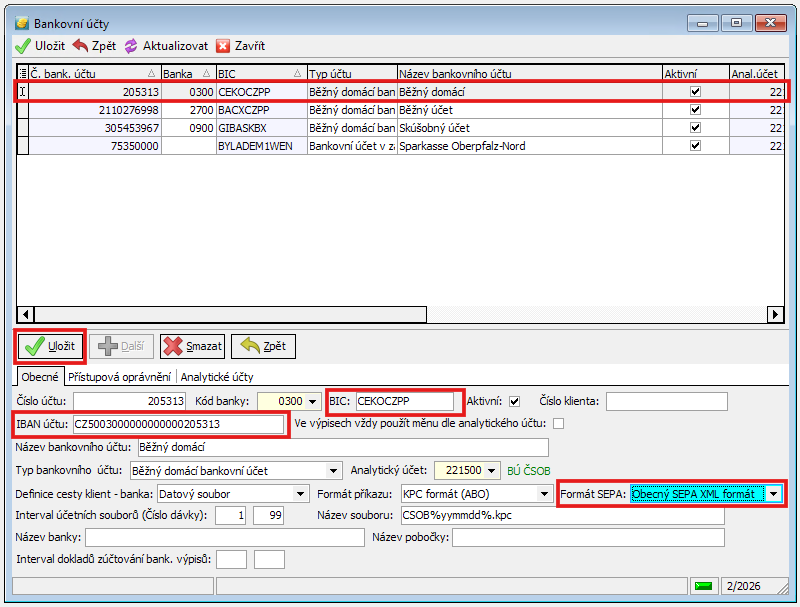Image resolution: width=800 pixels, height=607 pixels.
Task: Toggle the Aktivní checkbox in the form
Action: (514, 401)
